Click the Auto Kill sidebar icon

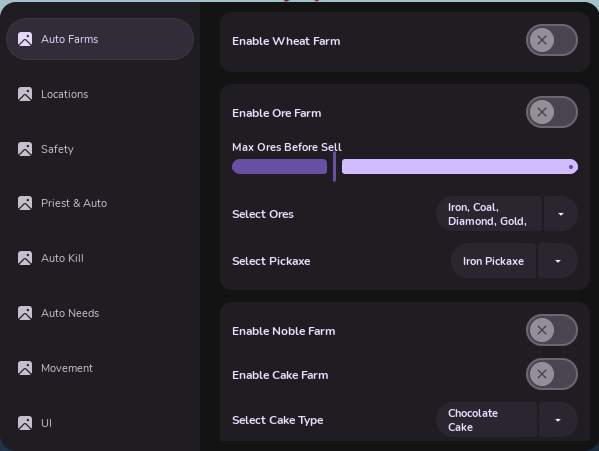click(x=25, y=258)
